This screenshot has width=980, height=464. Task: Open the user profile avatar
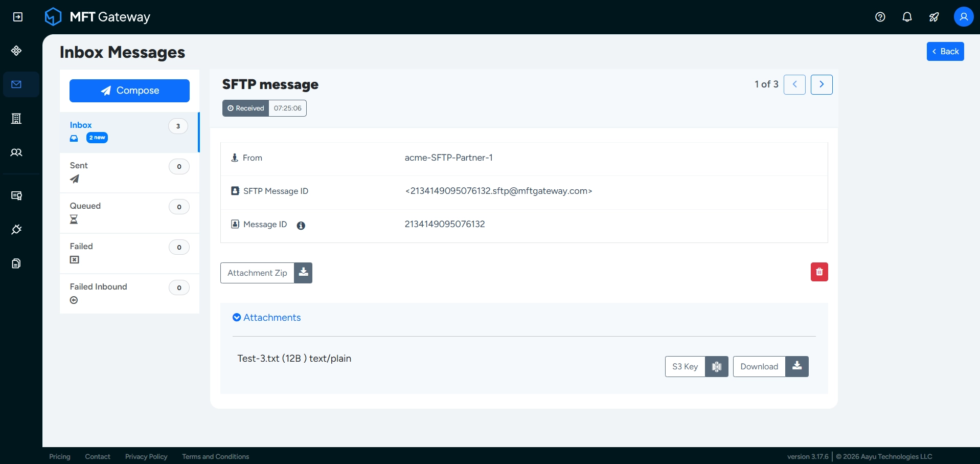tap(964, 17)
